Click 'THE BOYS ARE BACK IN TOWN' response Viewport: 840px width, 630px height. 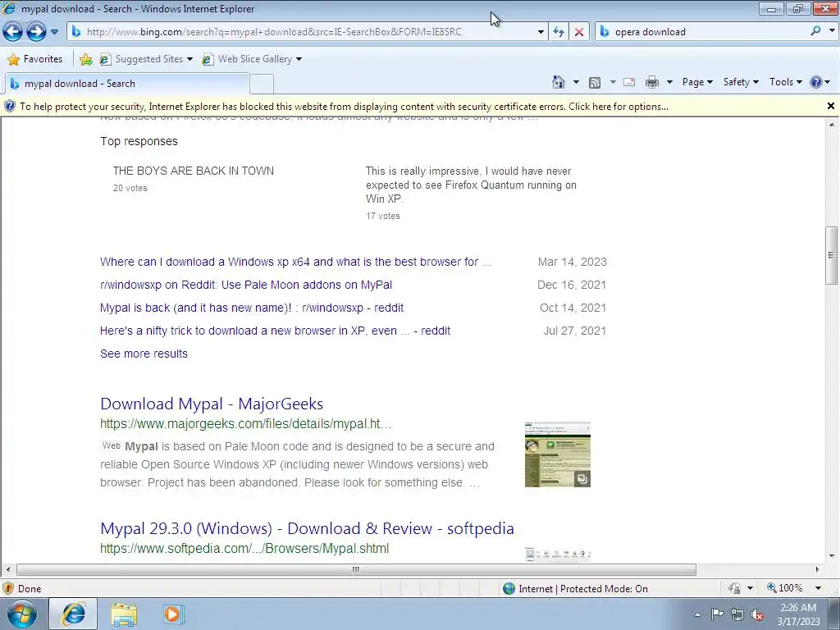click(194, 171)
